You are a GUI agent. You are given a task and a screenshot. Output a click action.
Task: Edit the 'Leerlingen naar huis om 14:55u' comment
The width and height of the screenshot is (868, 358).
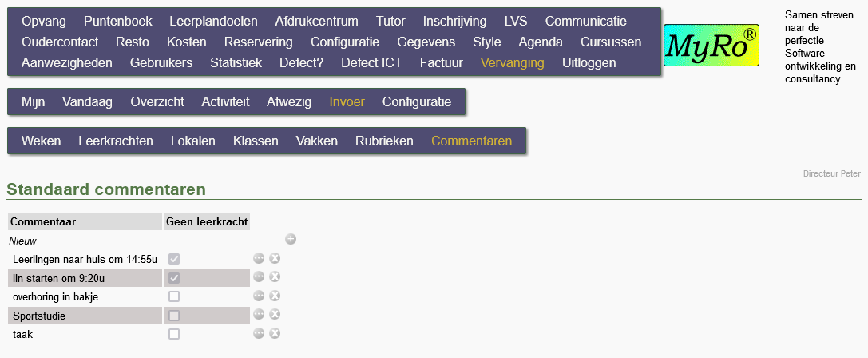pos(259,258)
